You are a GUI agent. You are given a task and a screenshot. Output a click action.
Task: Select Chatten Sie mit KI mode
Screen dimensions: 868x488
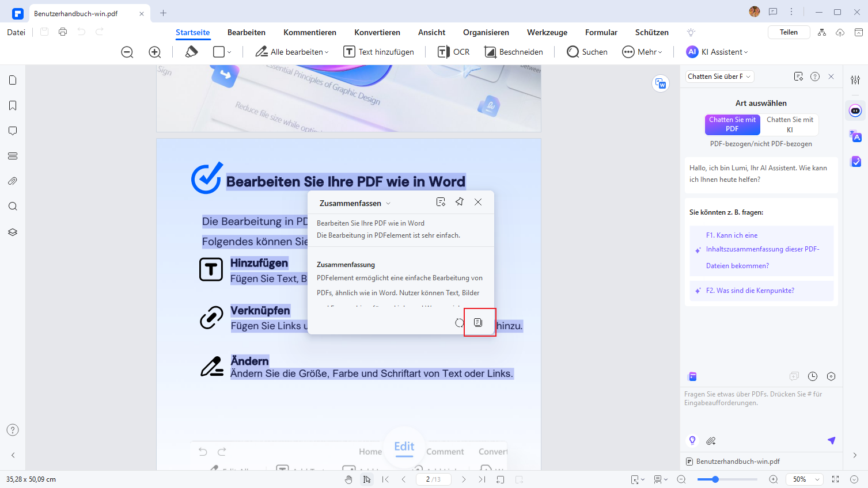[x=790, y=124]
